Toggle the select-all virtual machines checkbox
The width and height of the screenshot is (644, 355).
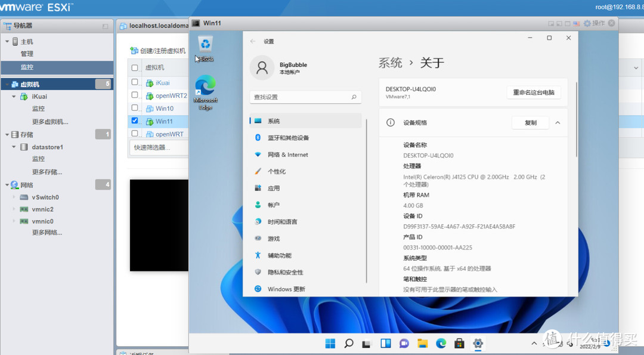pyautogui.click(x=135, y=67)
